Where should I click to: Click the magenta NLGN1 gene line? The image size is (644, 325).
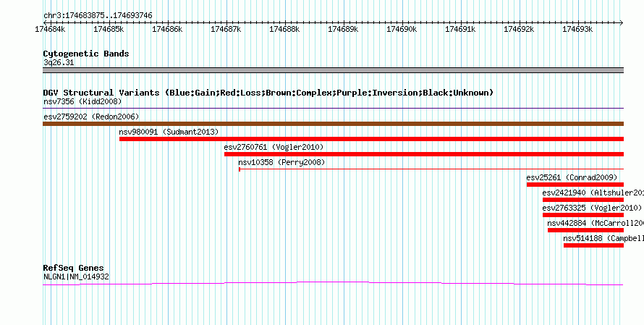pos(333,283)
